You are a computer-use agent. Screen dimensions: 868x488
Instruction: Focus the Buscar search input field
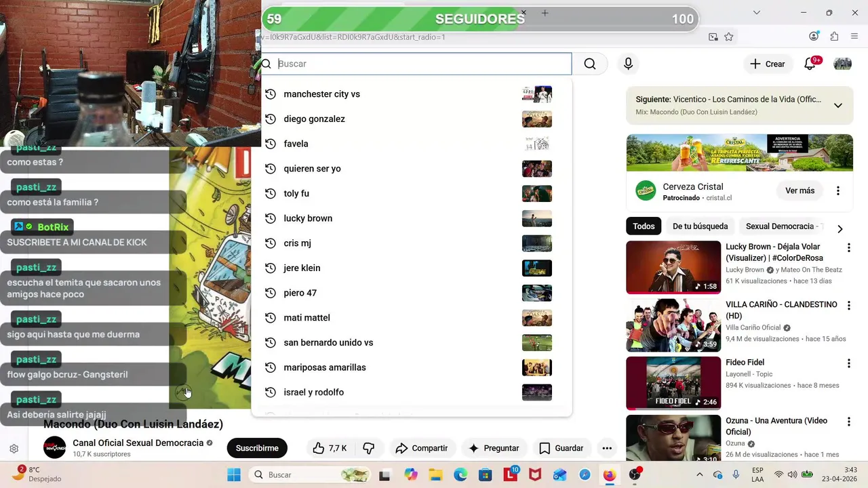point(416,64)
